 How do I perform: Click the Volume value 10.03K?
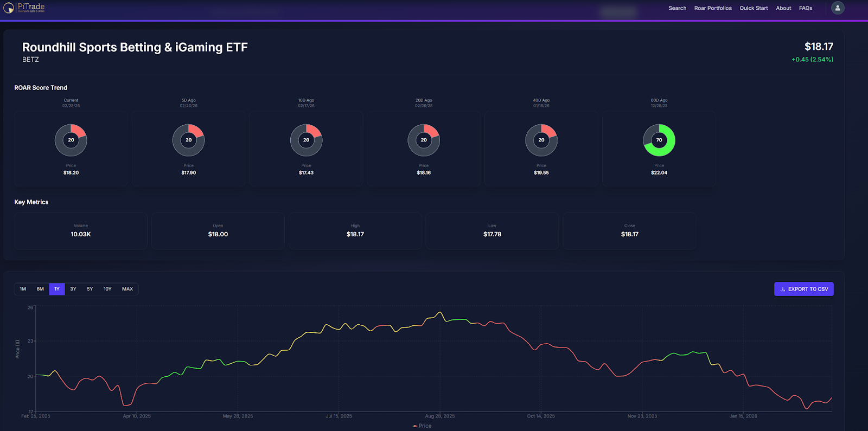point(81,234)
